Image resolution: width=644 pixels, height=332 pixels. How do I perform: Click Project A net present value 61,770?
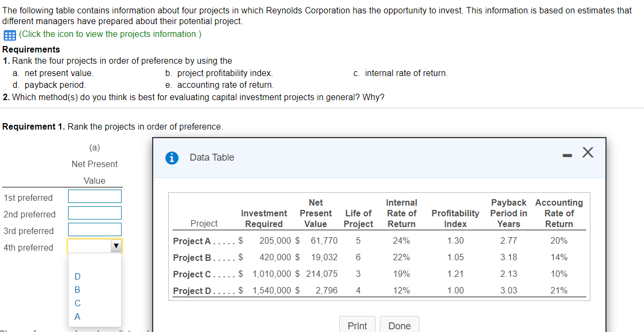[324, 241]
